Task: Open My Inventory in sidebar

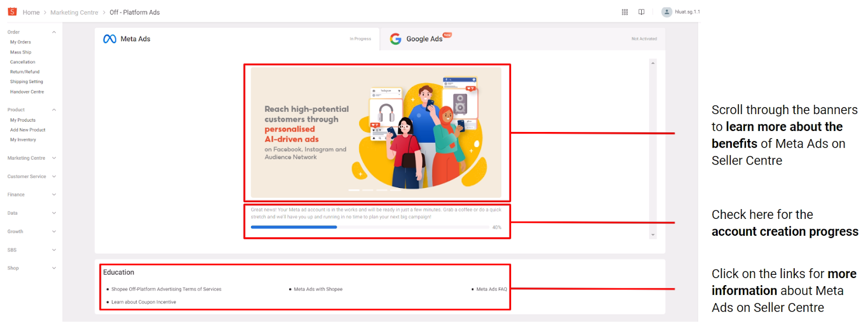Action: coord(23,140)
